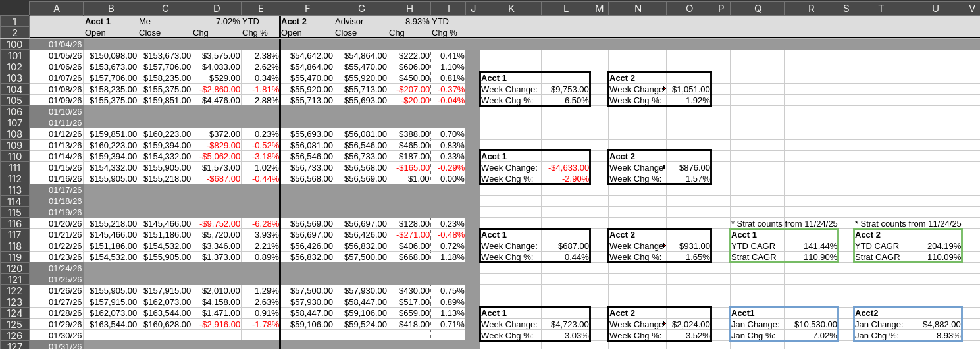Click Week Chg % value 3.52%
This screenshot has width=980, height=349.
pos(688,336)
